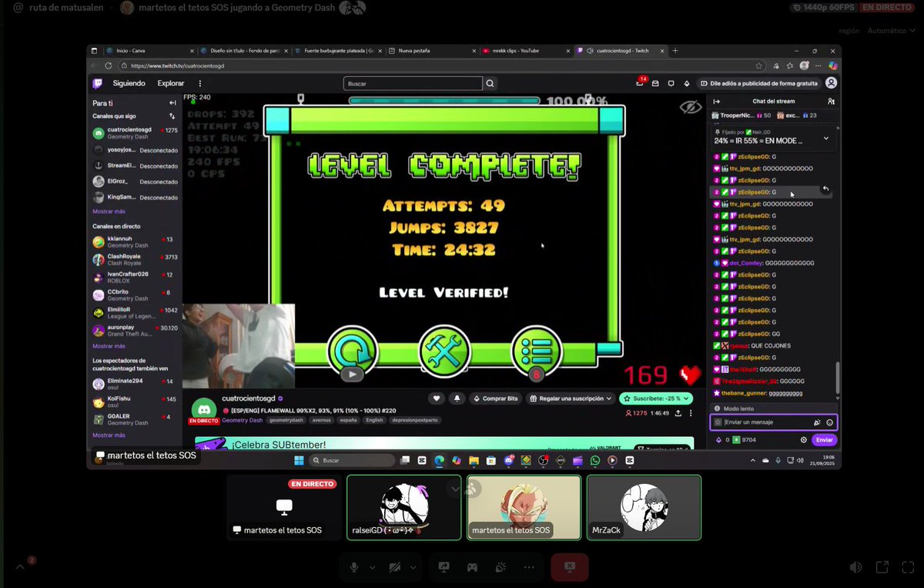Viewport: 924px width, 588px height.
Task: Open 'Explorar' in Twitch navigation
Action: (171, 83)
